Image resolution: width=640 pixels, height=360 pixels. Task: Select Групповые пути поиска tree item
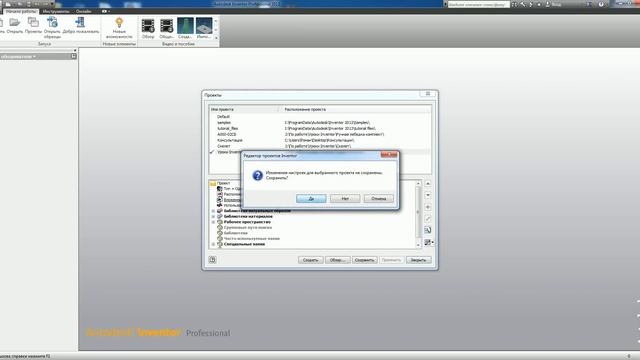coord(248,227)
